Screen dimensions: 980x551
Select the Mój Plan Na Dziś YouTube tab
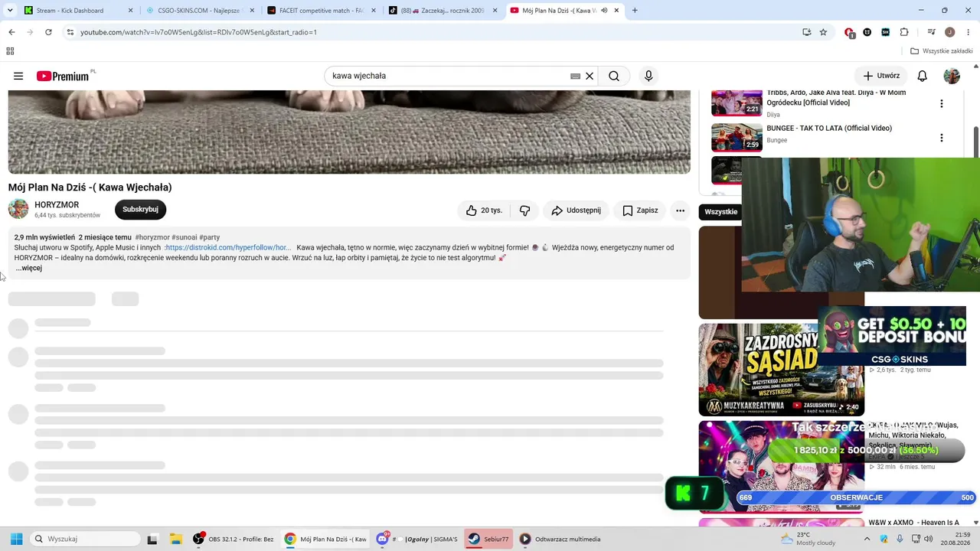click(x=559, y=11)
